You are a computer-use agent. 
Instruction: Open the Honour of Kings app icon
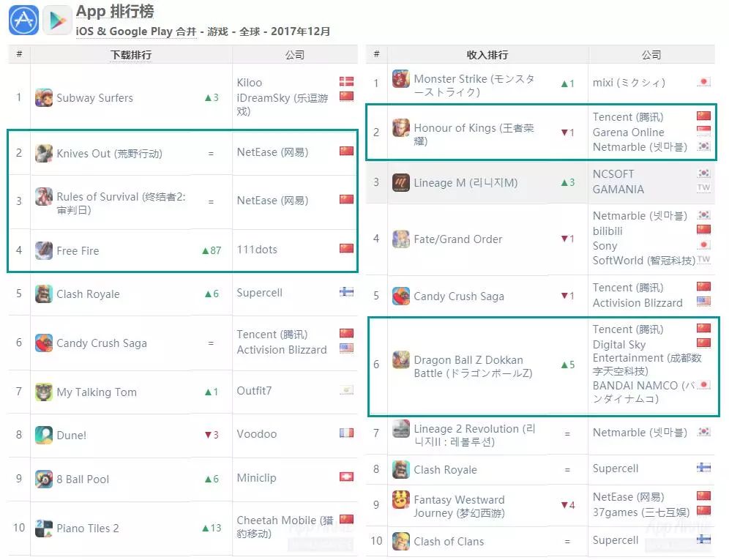[x=401, y=128]
